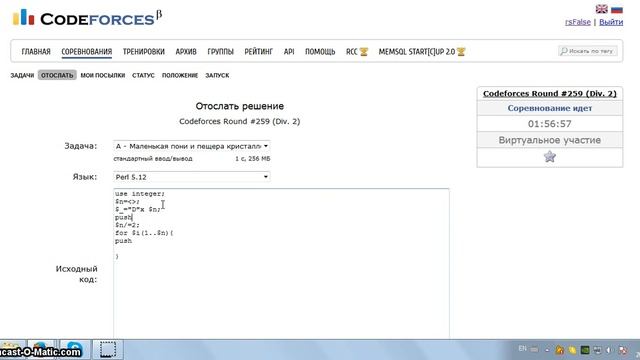Open the Codeforces Round #259 (Div. 2) sidebar link

550,93
